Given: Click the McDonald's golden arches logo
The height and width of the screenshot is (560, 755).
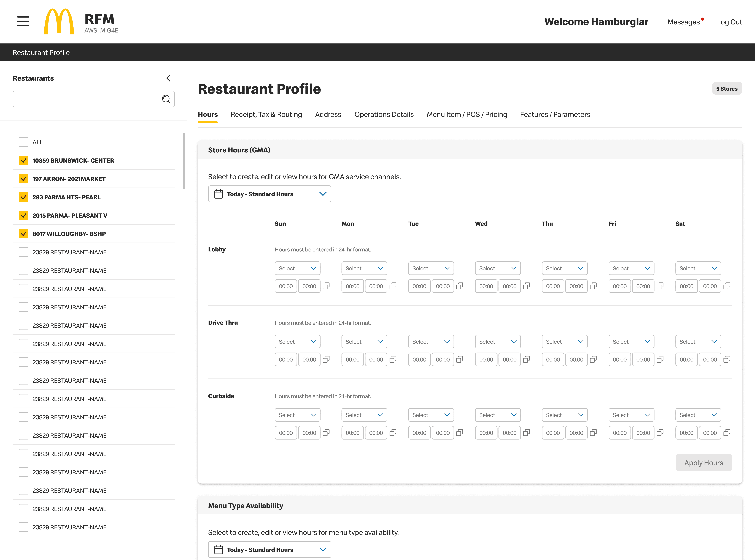Looking at the screenshot, I should coord(59,21).
